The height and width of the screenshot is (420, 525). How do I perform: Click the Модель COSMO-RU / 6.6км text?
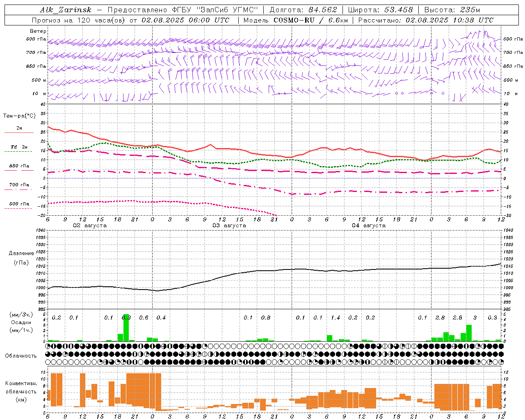pos(295,20)
